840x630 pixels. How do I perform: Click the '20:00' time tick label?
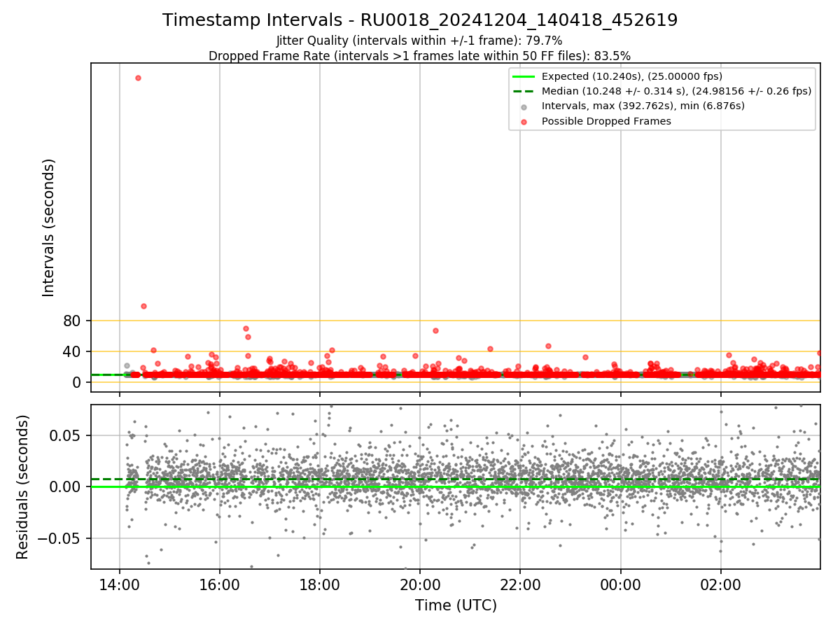coord(420,584)
